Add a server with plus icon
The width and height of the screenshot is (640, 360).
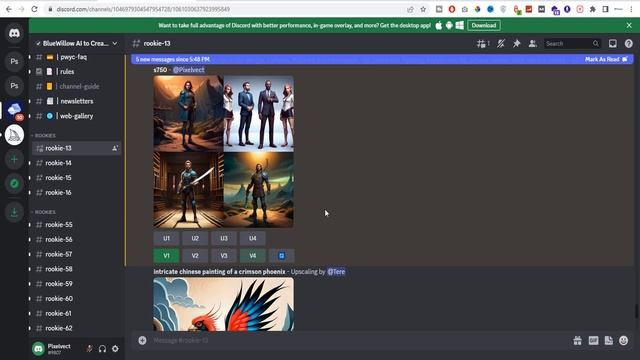pos(14,159)
